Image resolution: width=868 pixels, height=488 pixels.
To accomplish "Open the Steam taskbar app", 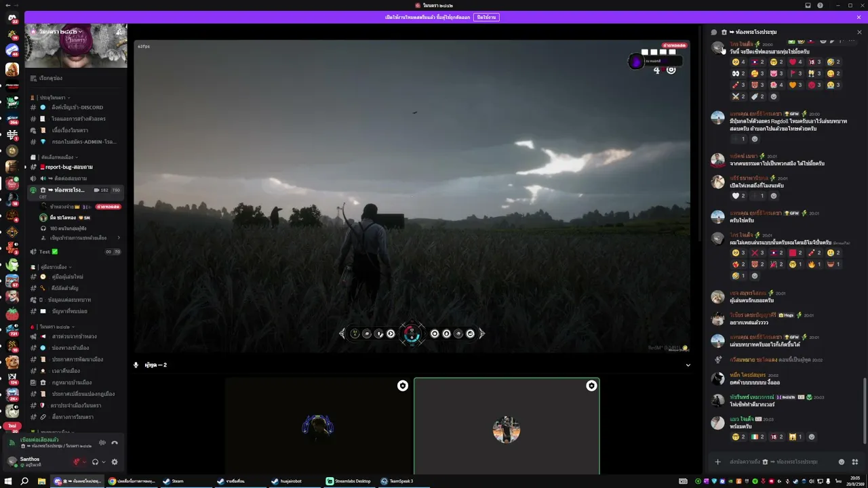I will (x=174, y=481).
